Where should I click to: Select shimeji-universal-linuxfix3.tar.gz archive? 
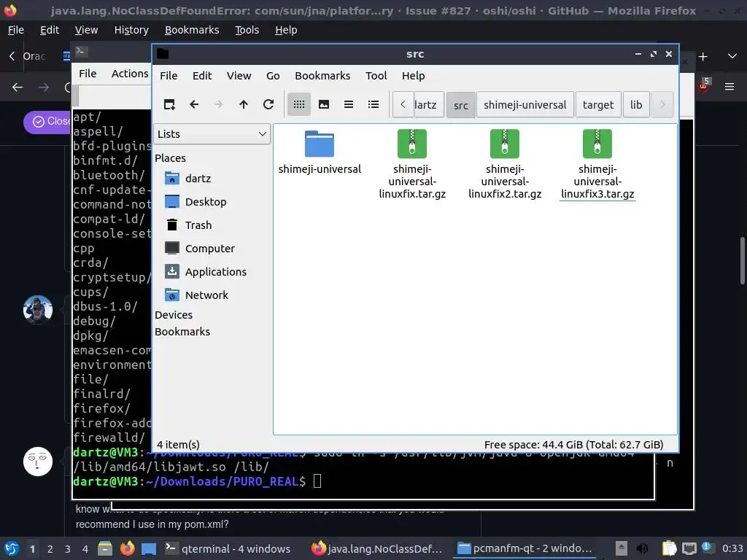[597, 164]
